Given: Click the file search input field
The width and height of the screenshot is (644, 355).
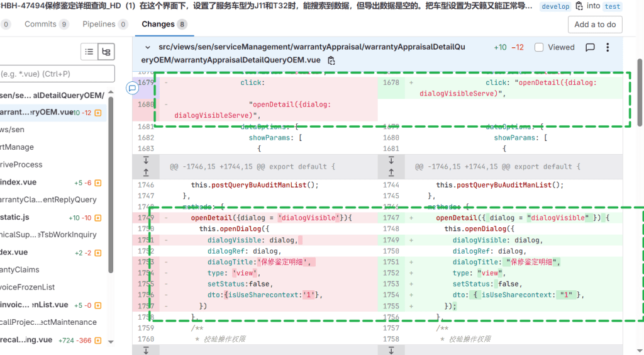Looking at the screenshot, I should pyautogui.click(x=57, y=74).
